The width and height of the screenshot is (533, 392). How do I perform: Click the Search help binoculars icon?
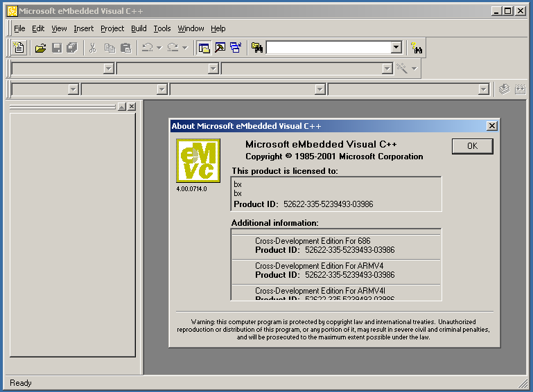(417, 48)
